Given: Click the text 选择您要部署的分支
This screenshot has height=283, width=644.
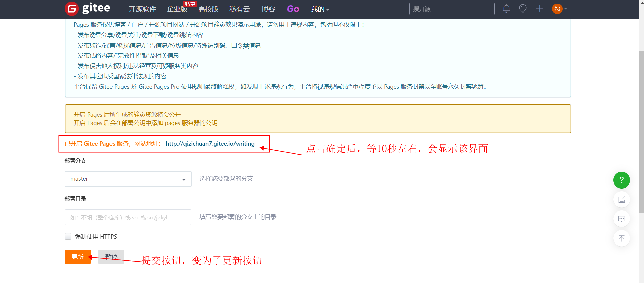Looking at the screenshot, I should [x=226, y=179].
